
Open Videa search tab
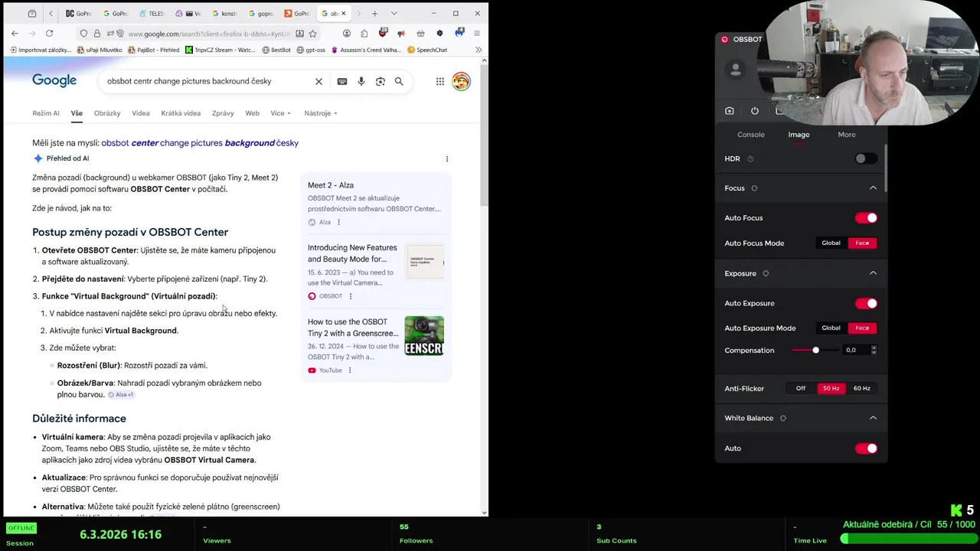141,113
